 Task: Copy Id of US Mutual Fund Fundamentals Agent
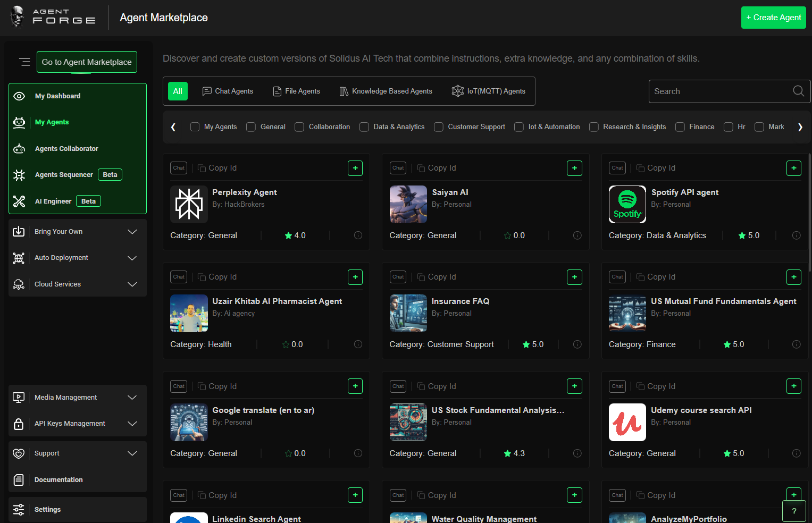[656, 277]
